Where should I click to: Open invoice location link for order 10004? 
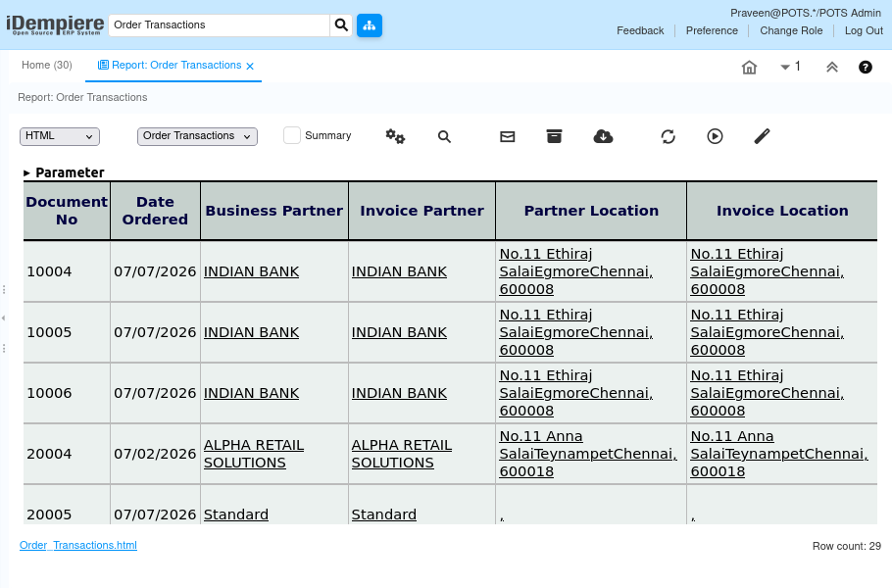[x=767, y=271]
